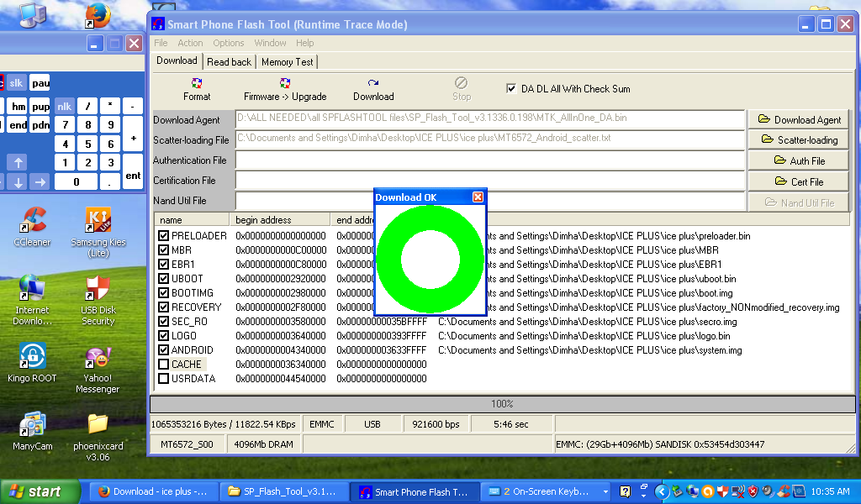Uncheck the LOGO partition checkbox
The height and width of the screenshot is (504, 861).
tap(164, 336)
